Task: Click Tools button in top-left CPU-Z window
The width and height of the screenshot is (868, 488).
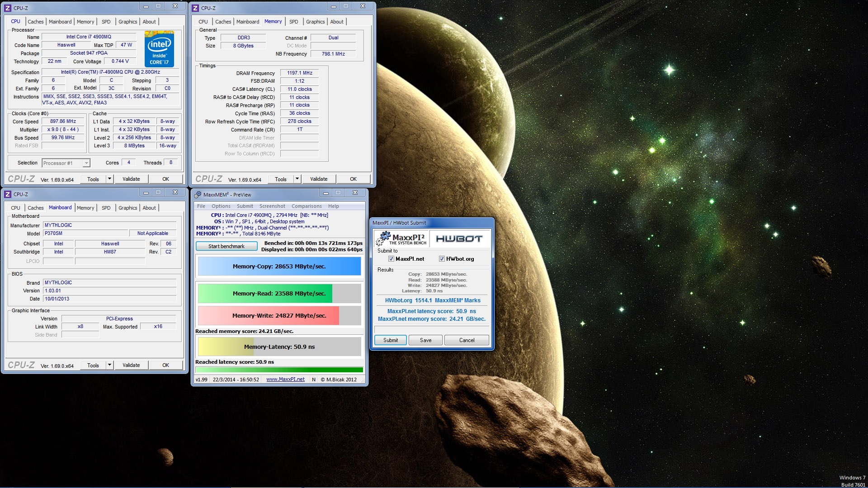Action: click(93, 179)
